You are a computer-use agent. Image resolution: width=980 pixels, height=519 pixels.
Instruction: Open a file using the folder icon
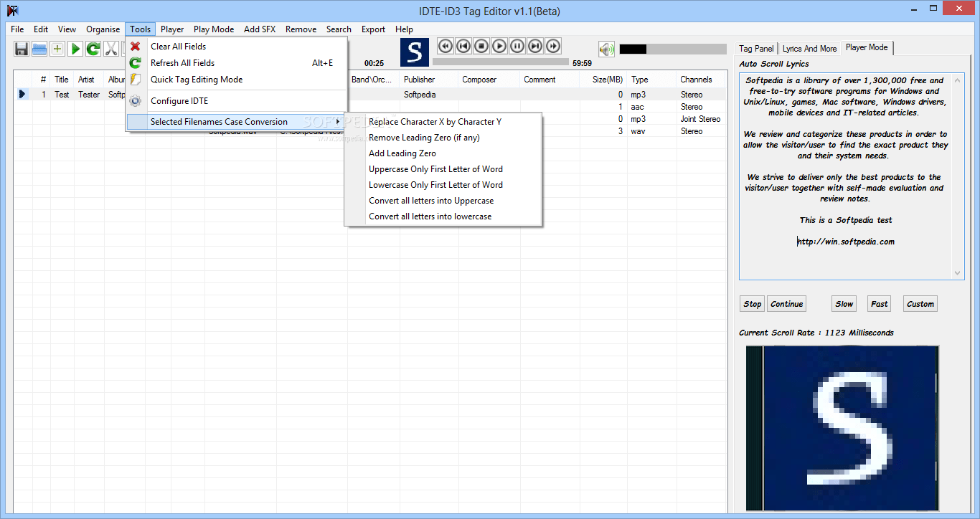pyautogui.click(x=39, y=49)
